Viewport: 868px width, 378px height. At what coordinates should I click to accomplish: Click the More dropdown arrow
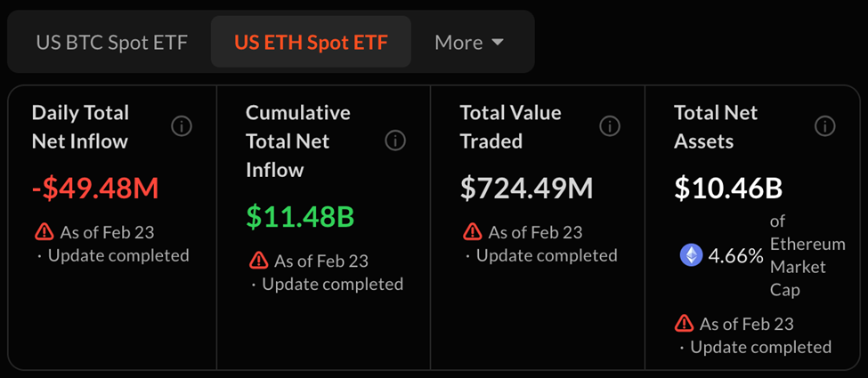(498, 43)
